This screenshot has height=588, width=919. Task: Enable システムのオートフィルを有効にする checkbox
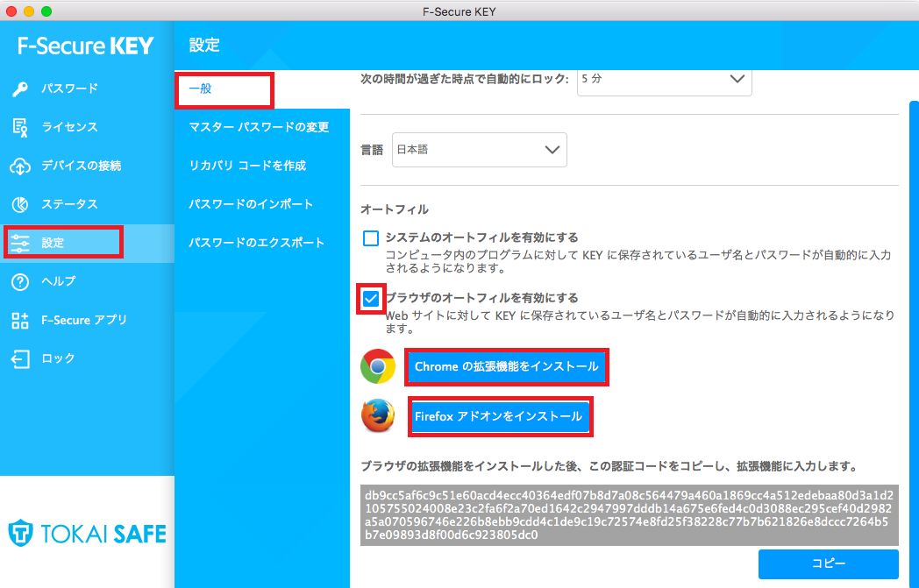pos(371,238)
